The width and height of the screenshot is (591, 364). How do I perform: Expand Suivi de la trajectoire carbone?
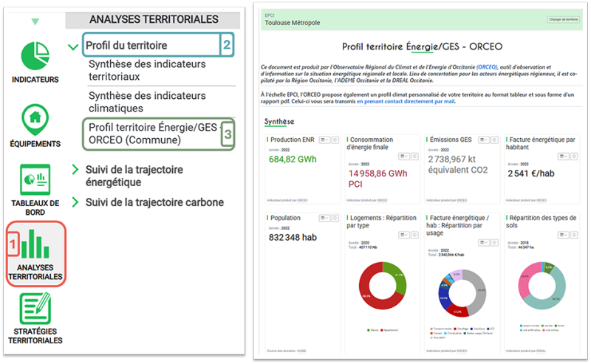(x=75, y=202)
